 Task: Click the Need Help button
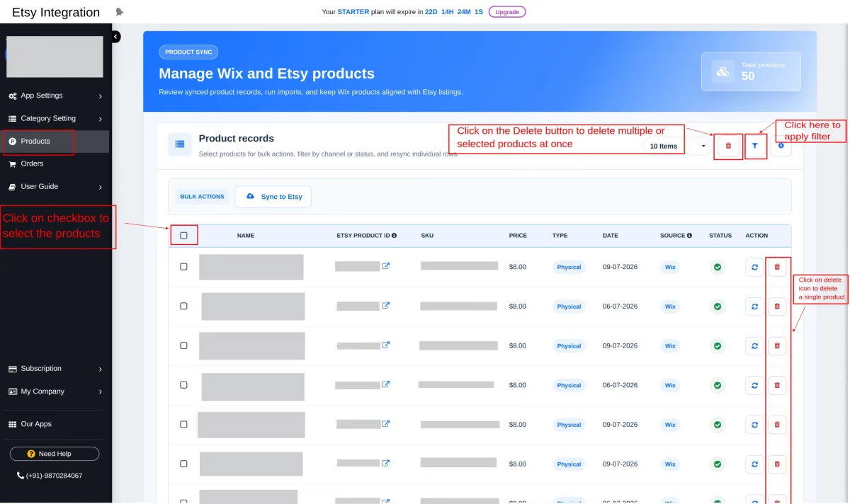(55, 454)
